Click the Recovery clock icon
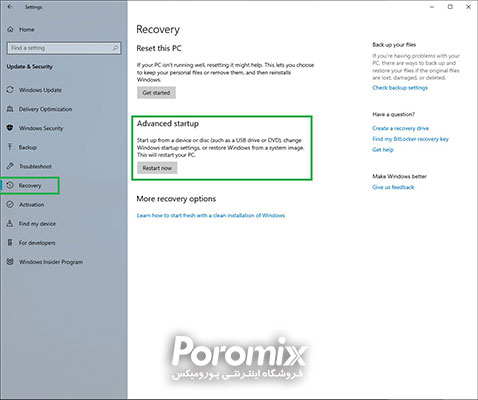478x400 pixels. (10, 185)
